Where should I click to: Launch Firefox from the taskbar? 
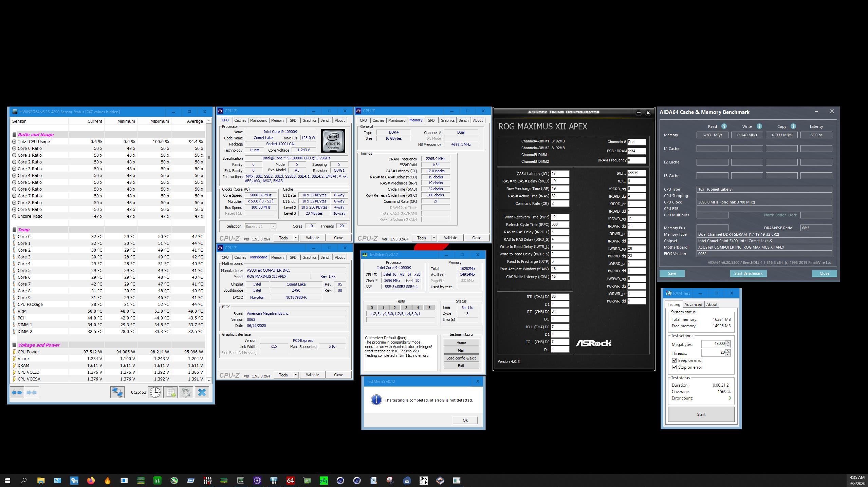tap(91, 480)
